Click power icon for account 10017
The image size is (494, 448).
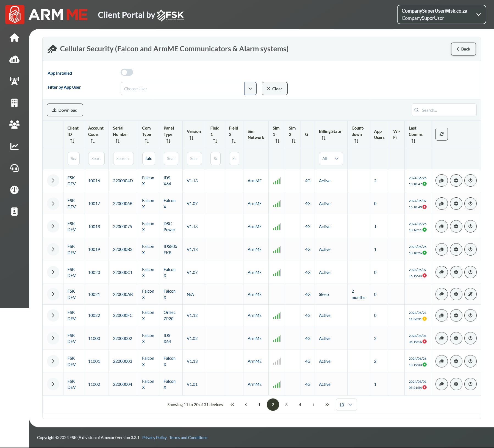(470, 204)
